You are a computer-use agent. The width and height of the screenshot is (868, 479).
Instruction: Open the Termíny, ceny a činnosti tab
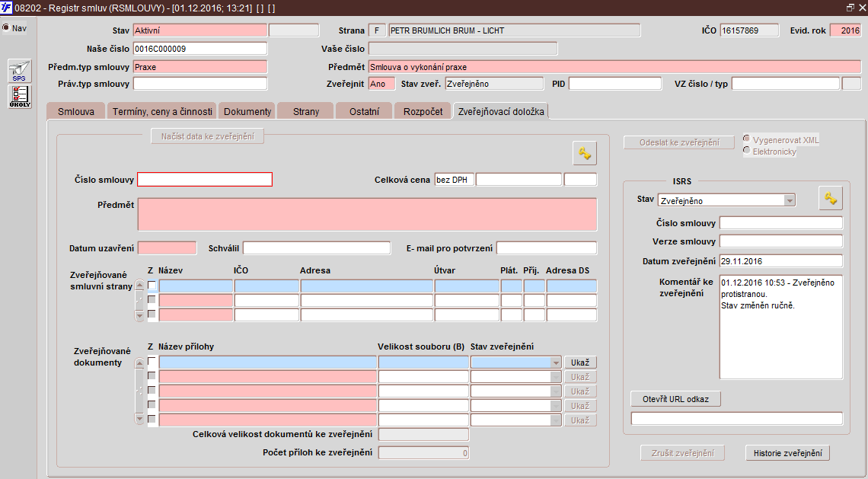[x=162, y=111]
